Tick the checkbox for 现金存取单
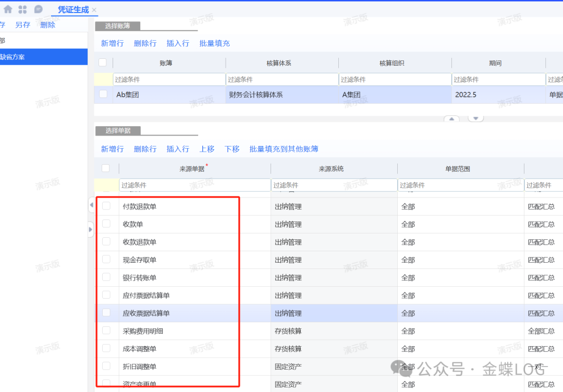Viewport: 563px width, 392px height. click(106, 259)
